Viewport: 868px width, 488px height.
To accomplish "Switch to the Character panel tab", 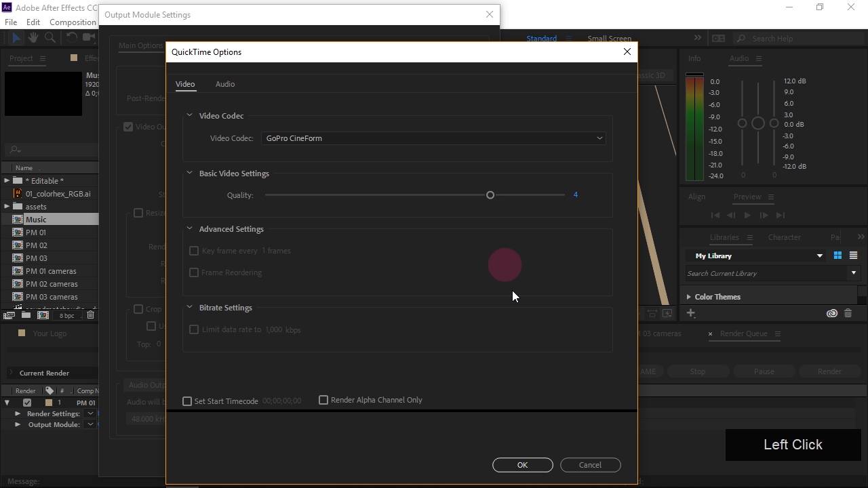I will (784, 237).
